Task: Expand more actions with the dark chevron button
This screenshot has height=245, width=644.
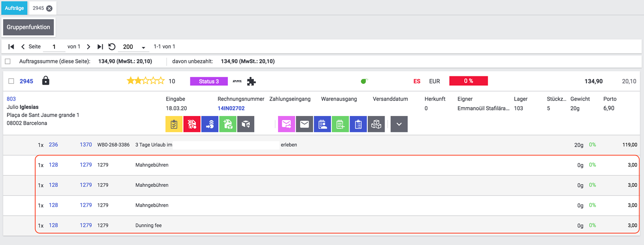Action: tap(399, 124)
